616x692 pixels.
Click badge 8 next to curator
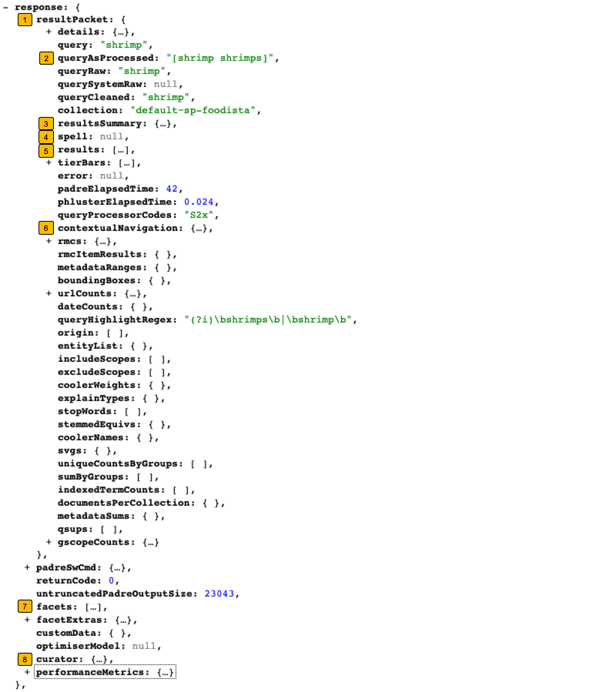(24, 659)
